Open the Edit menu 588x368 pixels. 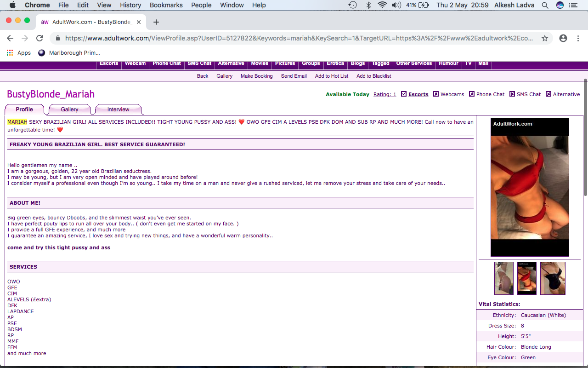[83, 5]
